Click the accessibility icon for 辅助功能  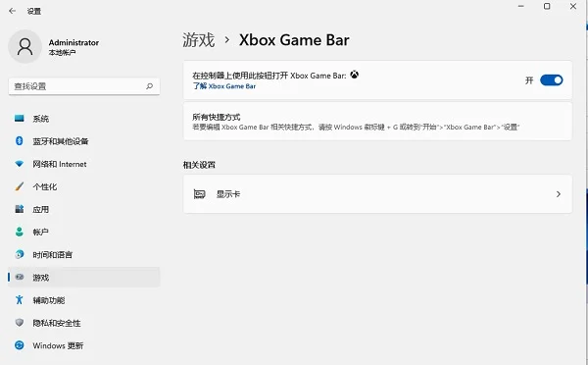point(20,299)
